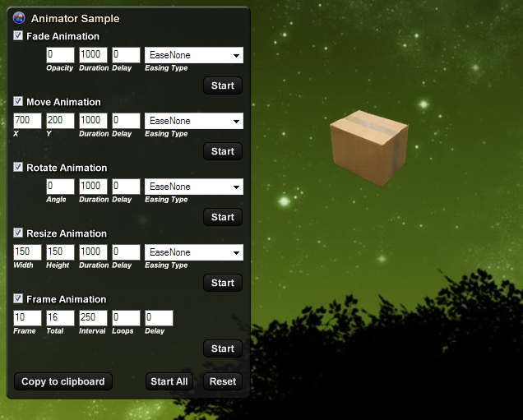
Task: Uncheck the Fade Animation checkbox
Action: 18,35
